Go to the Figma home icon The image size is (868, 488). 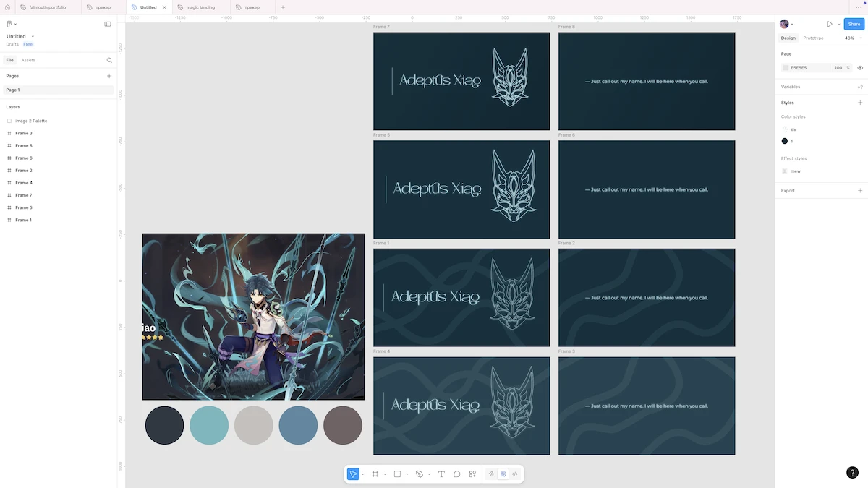(7, 7)
